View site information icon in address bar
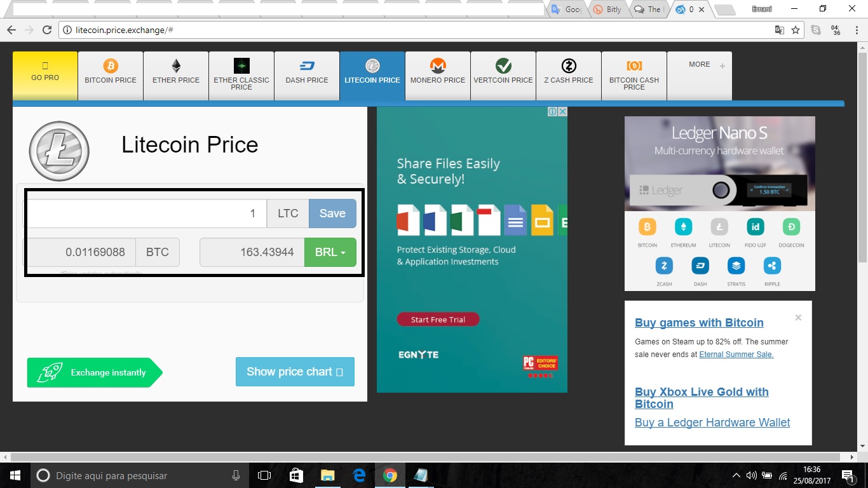Screen dimensions: 868x488 coord(67,30)
